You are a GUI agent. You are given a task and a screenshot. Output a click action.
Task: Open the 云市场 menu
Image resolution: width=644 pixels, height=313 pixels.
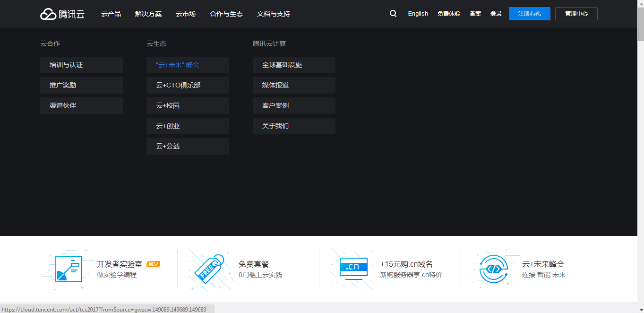(x=186, y=14)
